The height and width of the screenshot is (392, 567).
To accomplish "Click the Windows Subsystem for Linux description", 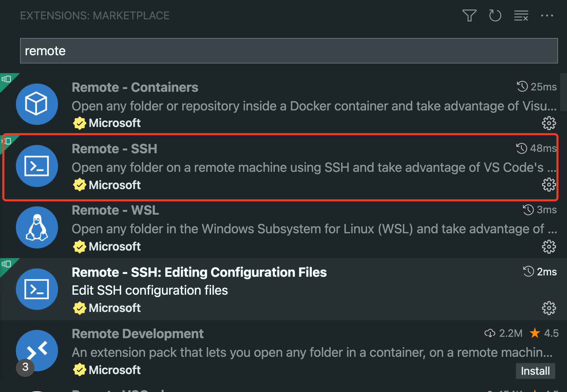I will (314, 229).
